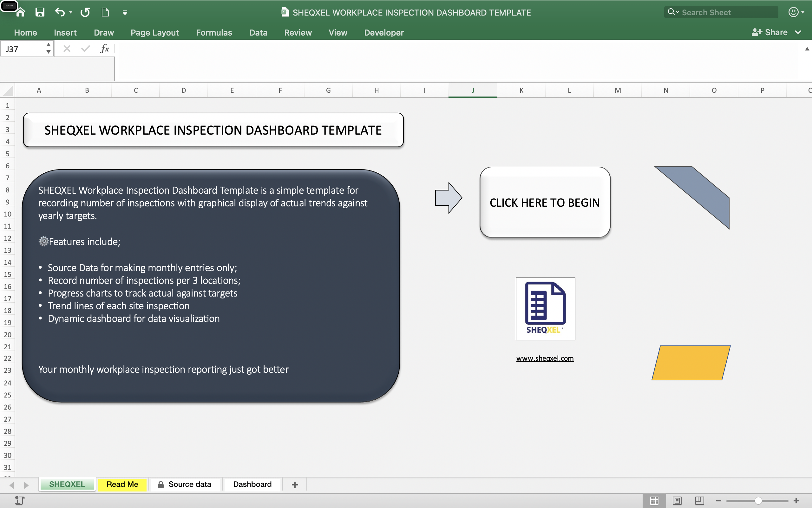
Task: Click the Name Box showing J37
Action: 22,49
